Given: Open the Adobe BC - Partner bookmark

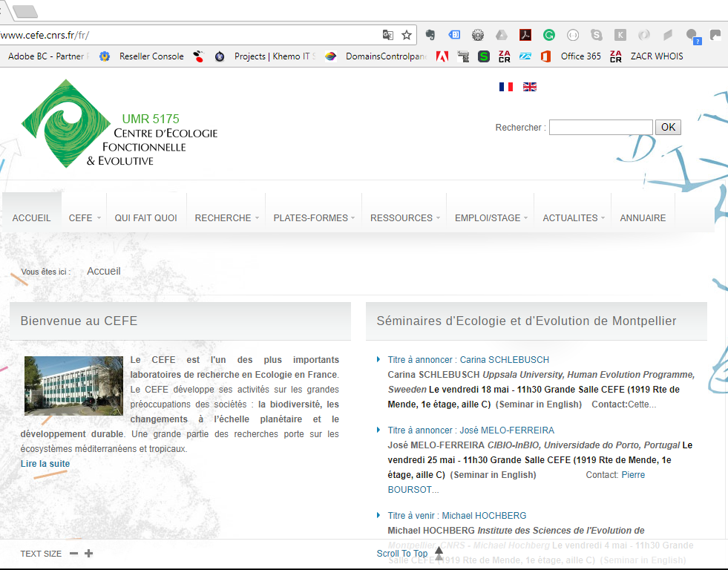Looking at the screenshot, I should coord(48,56).
